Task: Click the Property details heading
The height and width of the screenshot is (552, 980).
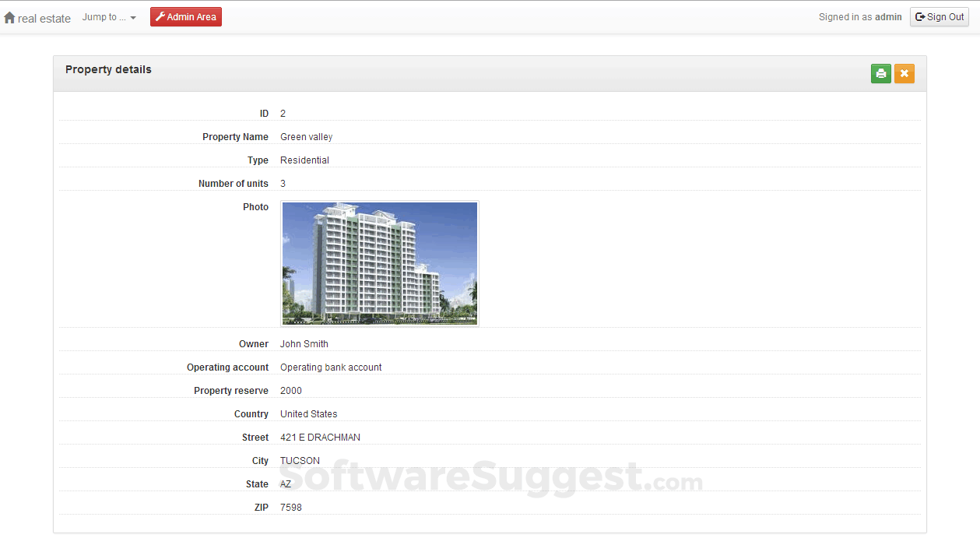Action: pyautogui.click(x=108, y=69)
